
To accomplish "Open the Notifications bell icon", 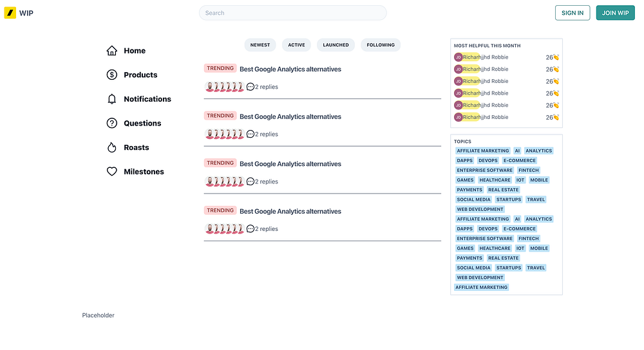I will (x=111, y=99).
